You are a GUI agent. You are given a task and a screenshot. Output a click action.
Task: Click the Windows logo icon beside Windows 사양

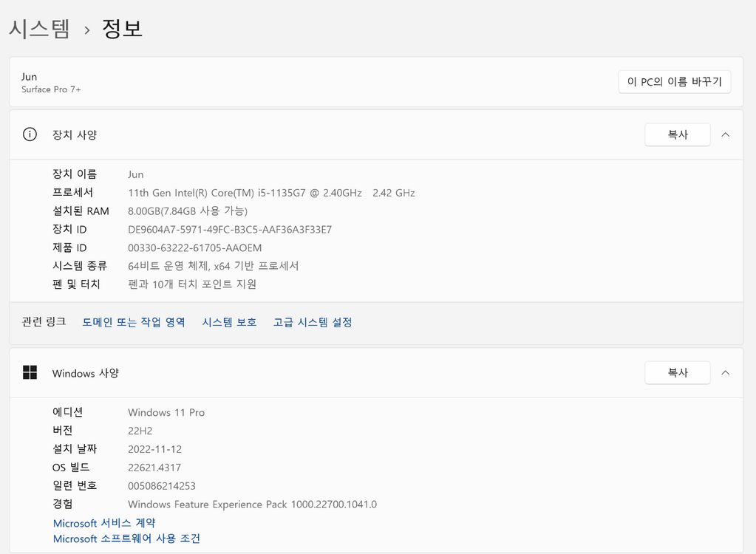(30, 372)
